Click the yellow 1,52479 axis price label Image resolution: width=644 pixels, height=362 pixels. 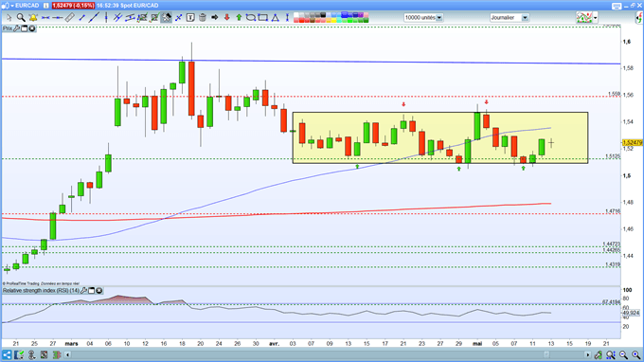tap(632, 142)
